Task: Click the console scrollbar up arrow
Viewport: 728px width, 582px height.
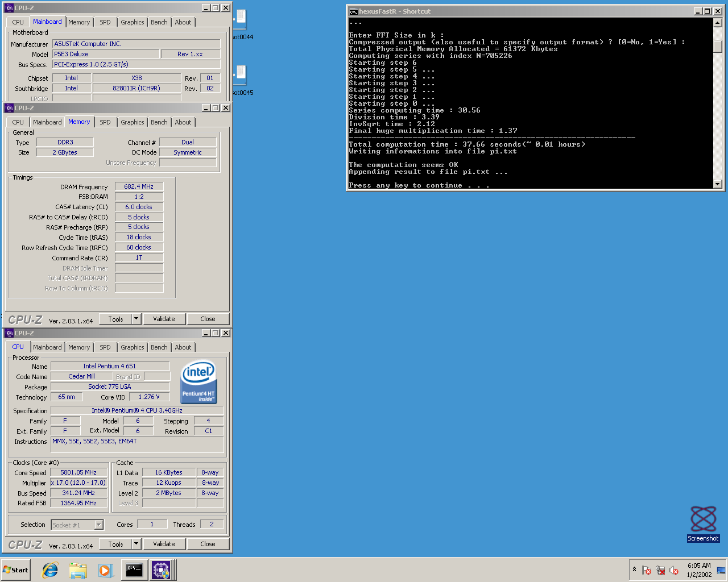Action: [717, 23]
